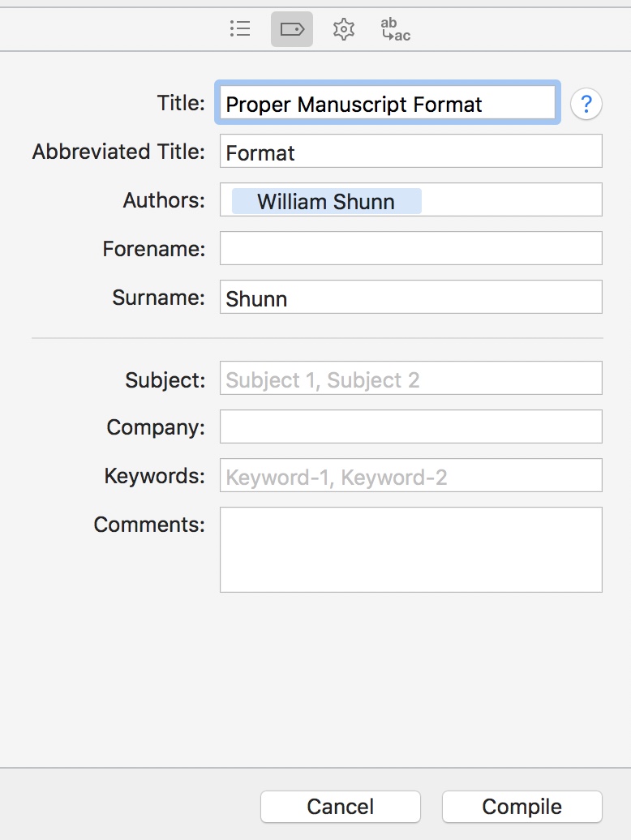
Task: Click the Abbreviated Title field
Action: click(x=411, y=151)
